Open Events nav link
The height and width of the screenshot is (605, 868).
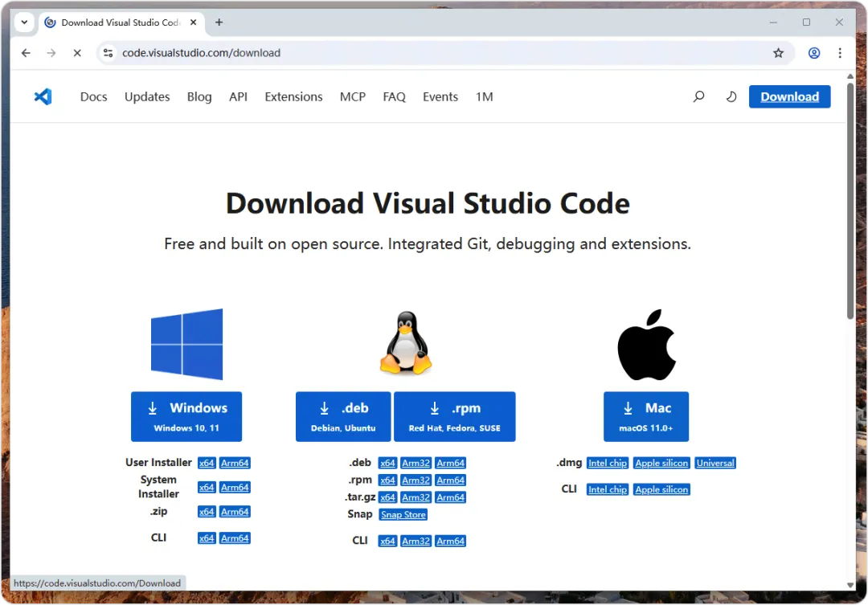click(x=440, y=97)
